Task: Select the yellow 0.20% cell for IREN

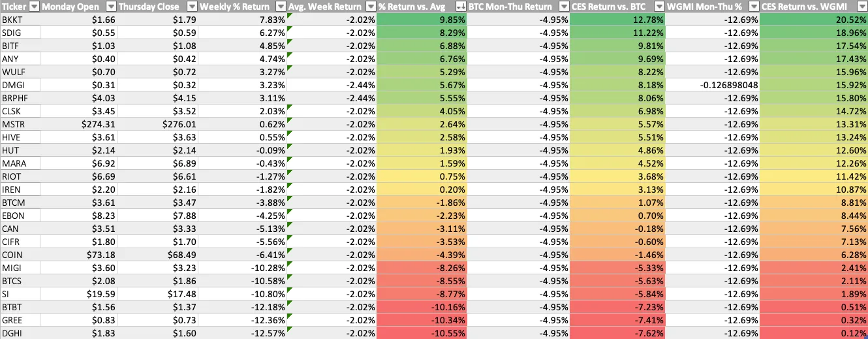Action: click(x=422, y=189)
